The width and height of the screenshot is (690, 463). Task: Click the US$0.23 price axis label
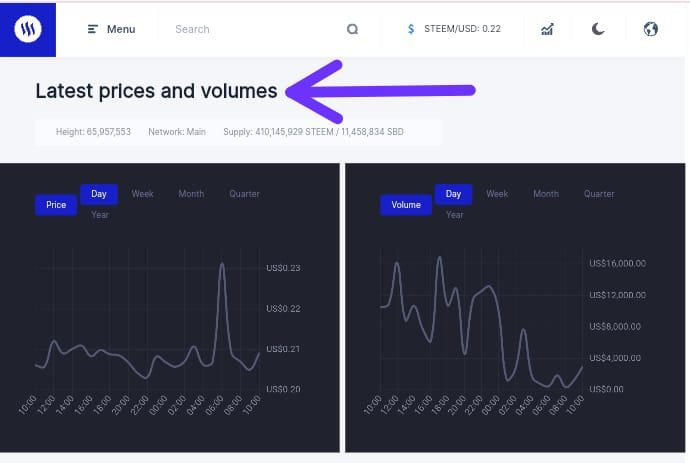[x=283, y=268]
